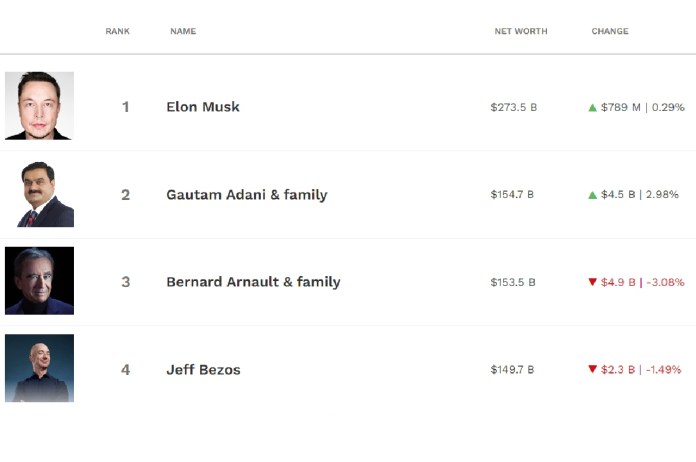Open the Bernard Arnault & family link
The width and height of the screenshot is (696, 462).
point(253,282)
